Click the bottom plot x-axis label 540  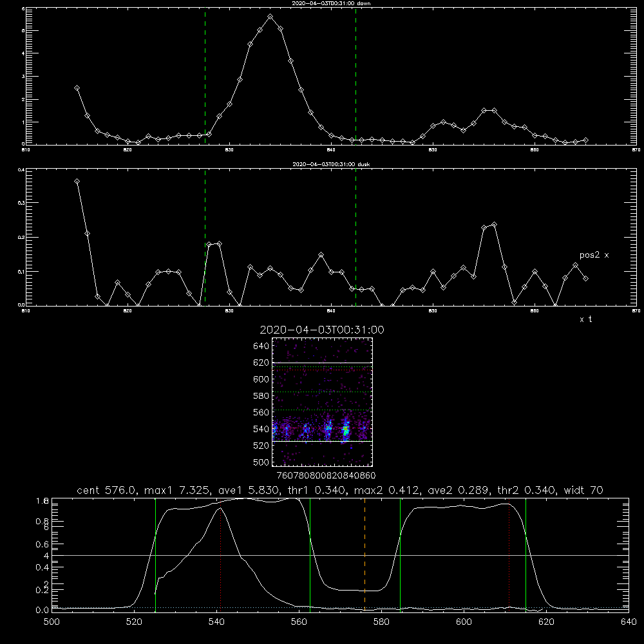click(x=216, y=622)
